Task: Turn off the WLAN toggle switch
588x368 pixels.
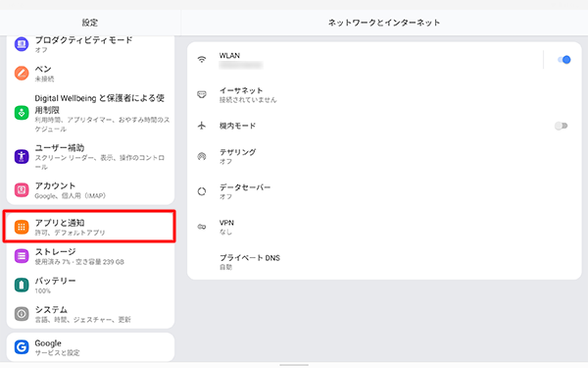Action: pos(563,60)
